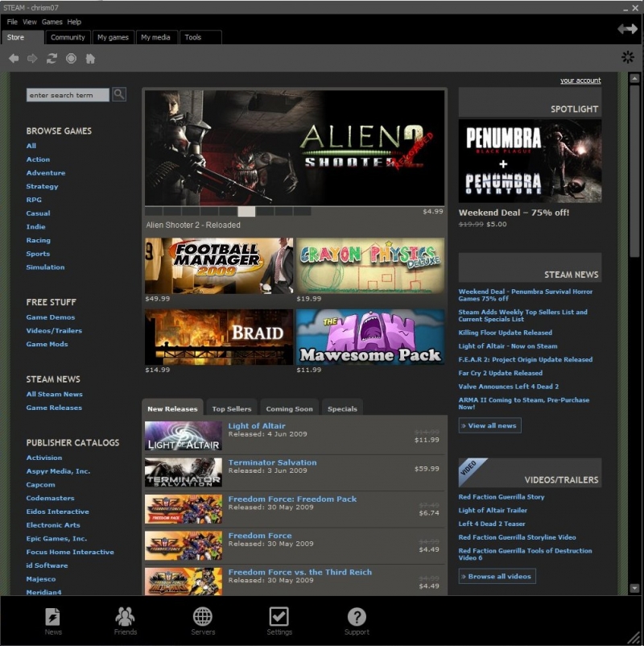Open Freedom Force vs. the Third Reich
The image size is (644, 646).
[x=299, y=572]
